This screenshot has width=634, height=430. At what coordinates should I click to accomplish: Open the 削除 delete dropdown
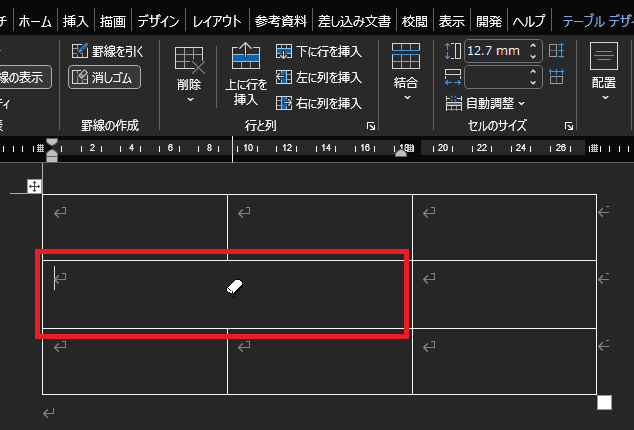coord(189,72)
